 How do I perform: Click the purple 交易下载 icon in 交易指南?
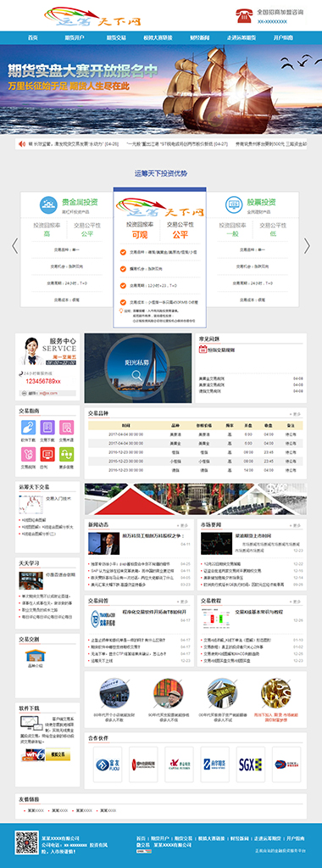[47, 428]
